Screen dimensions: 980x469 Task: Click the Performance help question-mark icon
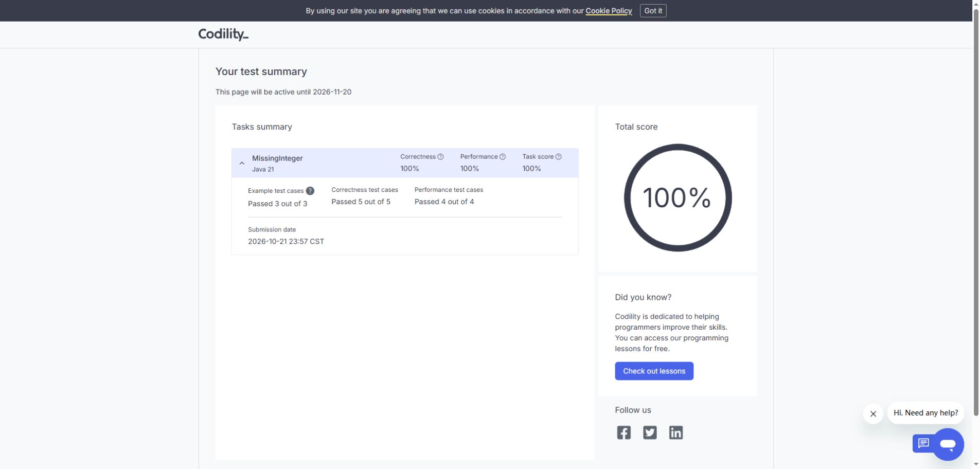[x=503, y=157]
